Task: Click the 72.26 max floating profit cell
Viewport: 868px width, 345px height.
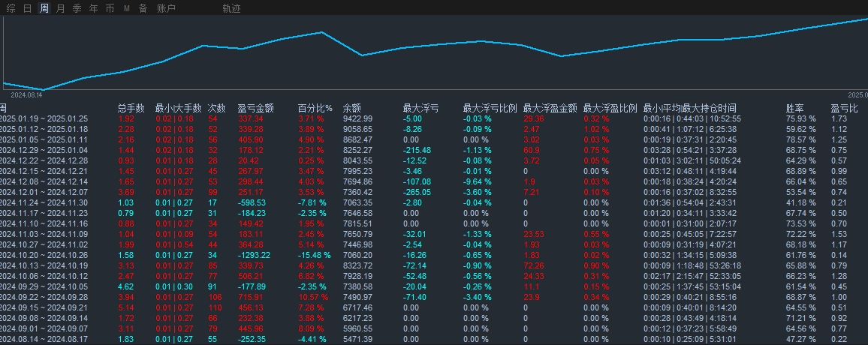Action: click(534, 265)
